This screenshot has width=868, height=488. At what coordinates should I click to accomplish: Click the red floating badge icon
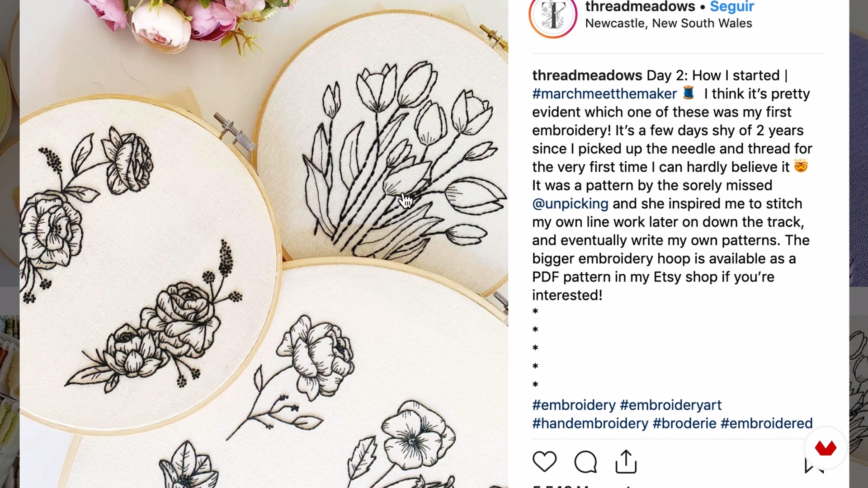826,448
